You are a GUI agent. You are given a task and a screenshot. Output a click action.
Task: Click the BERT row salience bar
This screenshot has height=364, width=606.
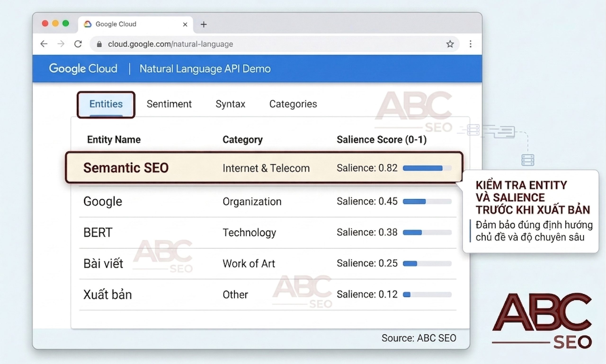pyautogui.click(x=427, y=232)
